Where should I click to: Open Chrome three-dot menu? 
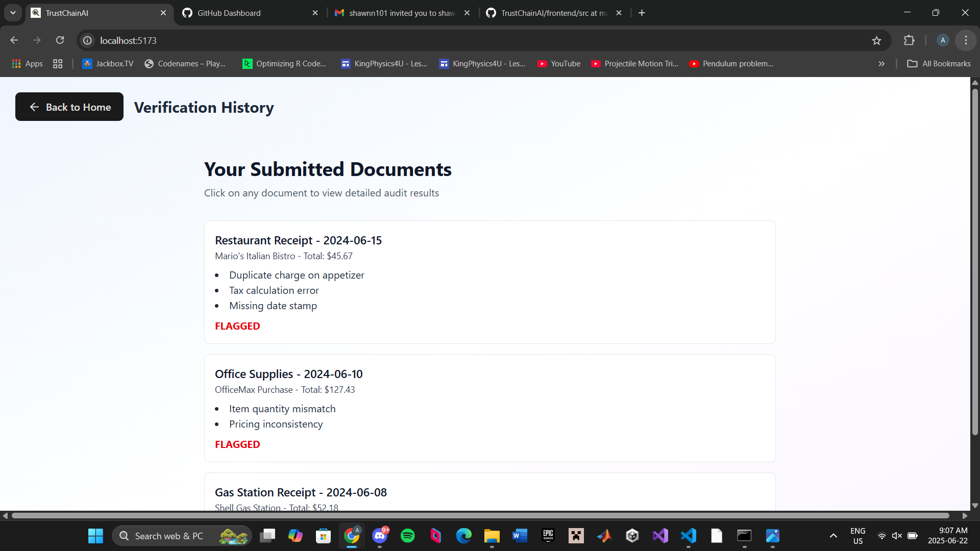pos(965,40)
